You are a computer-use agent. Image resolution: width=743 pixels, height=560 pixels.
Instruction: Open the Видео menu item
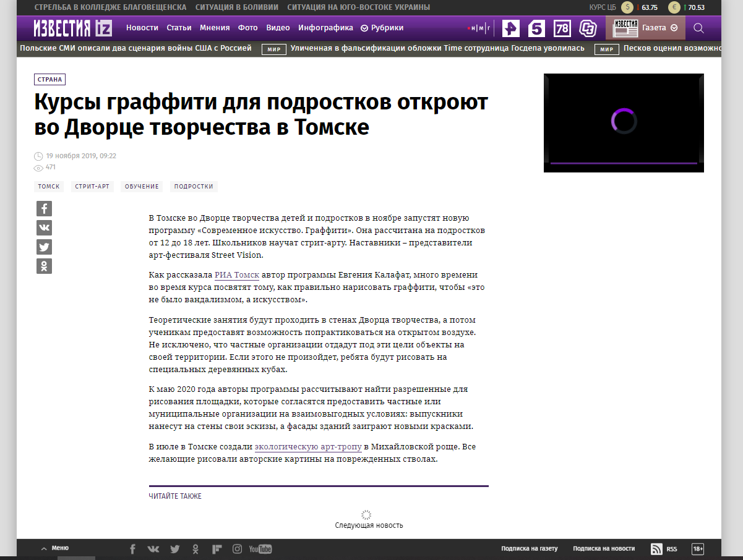278,28
